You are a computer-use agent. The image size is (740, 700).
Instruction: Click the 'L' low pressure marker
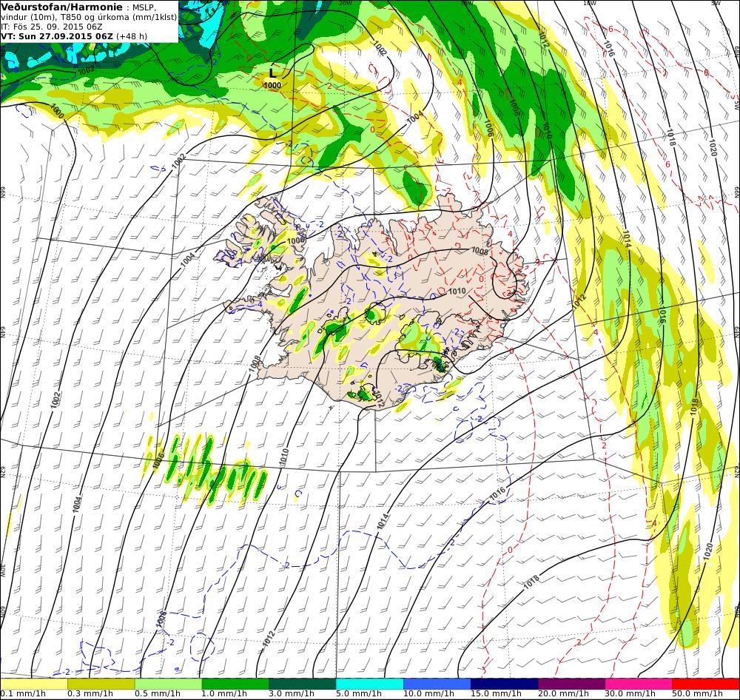point(272,73)
